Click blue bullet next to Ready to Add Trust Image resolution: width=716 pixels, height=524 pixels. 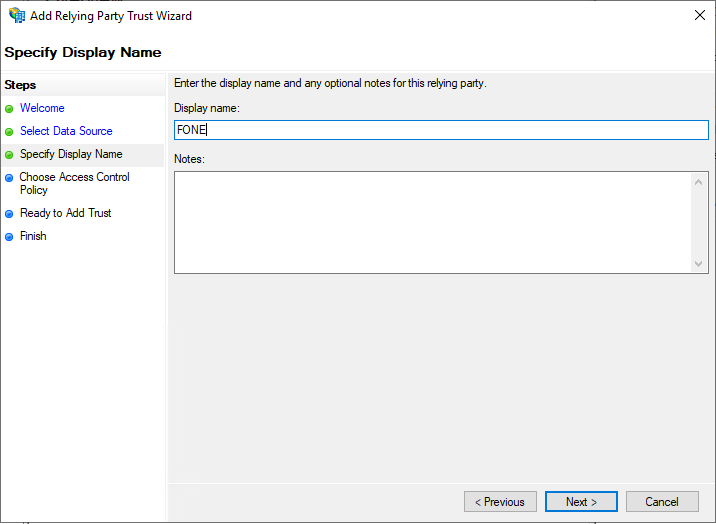9,214
